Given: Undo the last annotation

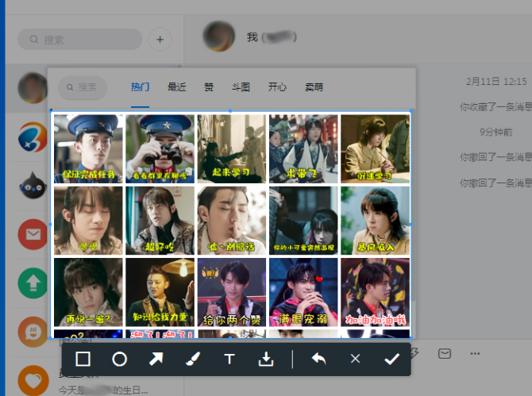Looking at the screenshot, I should coord(318,359).
